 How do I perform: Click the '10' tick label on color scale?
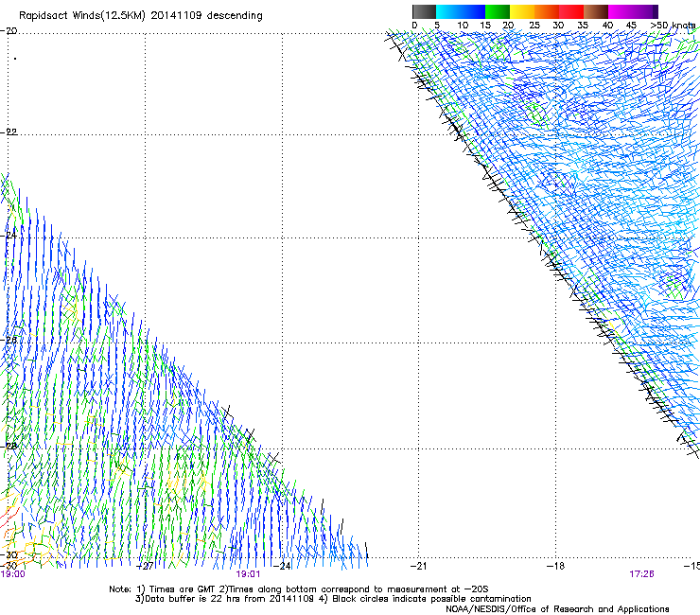tap(463, 26)
